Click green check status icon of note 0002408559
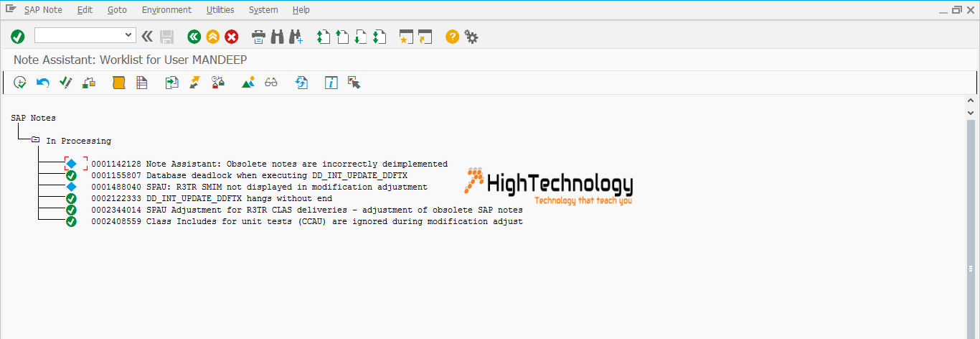The height and width of the screenshot is (339, 980). point(71,221)
